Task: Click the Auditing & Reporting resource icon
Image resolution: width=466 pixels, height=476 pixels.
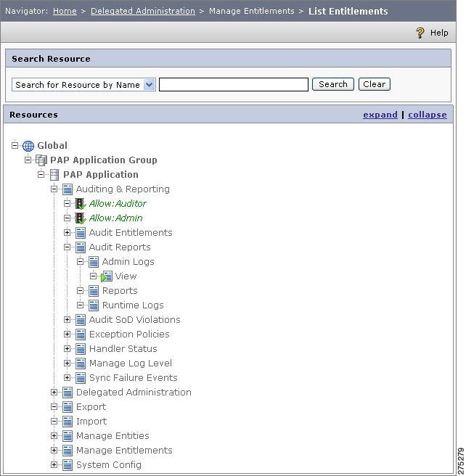Action: pos(68,189)
